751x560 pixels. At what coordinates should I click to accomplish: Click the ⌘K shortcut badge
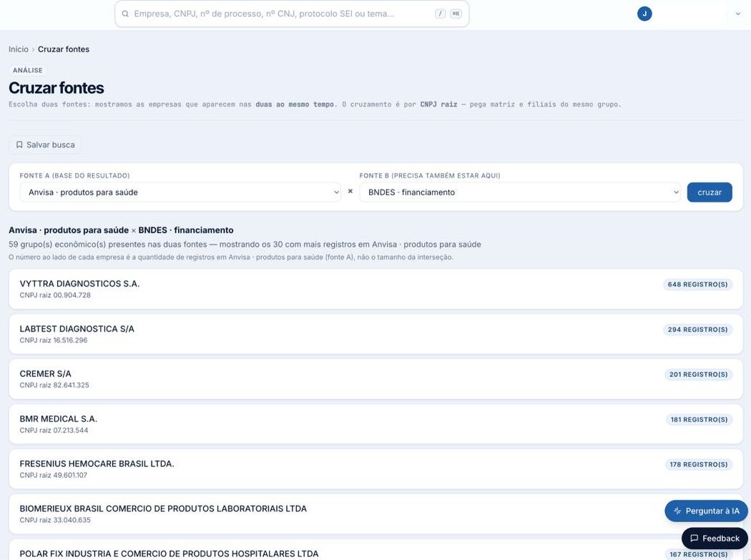(456, 14)
